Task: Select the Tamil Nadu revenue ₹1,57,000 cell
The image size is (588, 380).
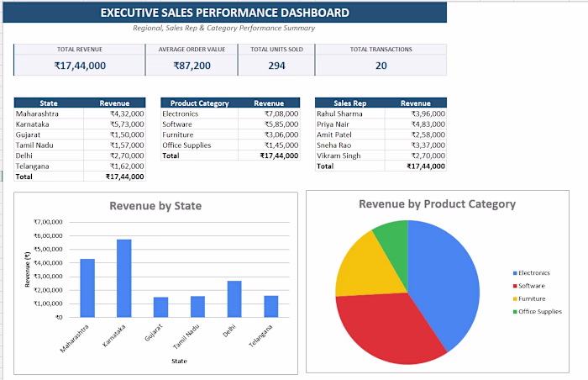Action: pyautogui.click(x=114, y=145)
